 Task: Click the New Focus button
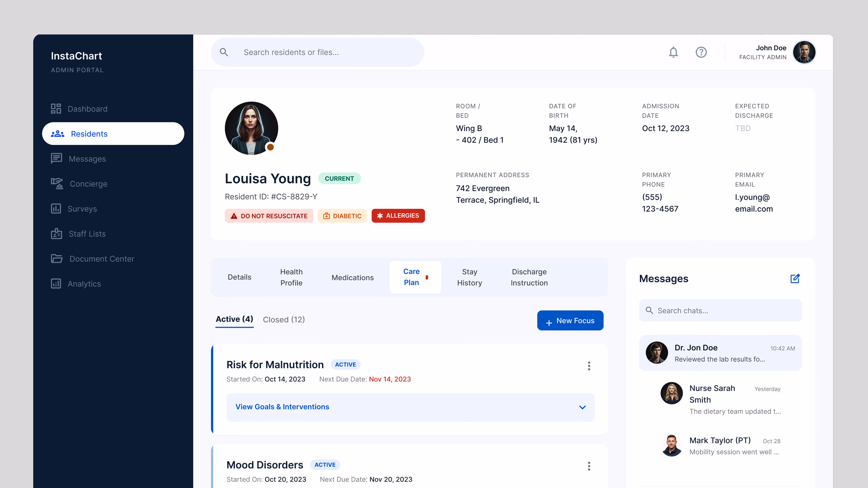tap(570, 321)
